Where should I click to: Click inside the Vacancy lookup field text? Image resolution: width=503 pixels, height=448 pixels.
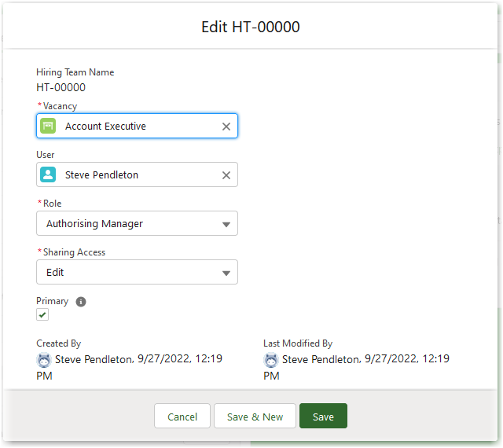[134, 126]
